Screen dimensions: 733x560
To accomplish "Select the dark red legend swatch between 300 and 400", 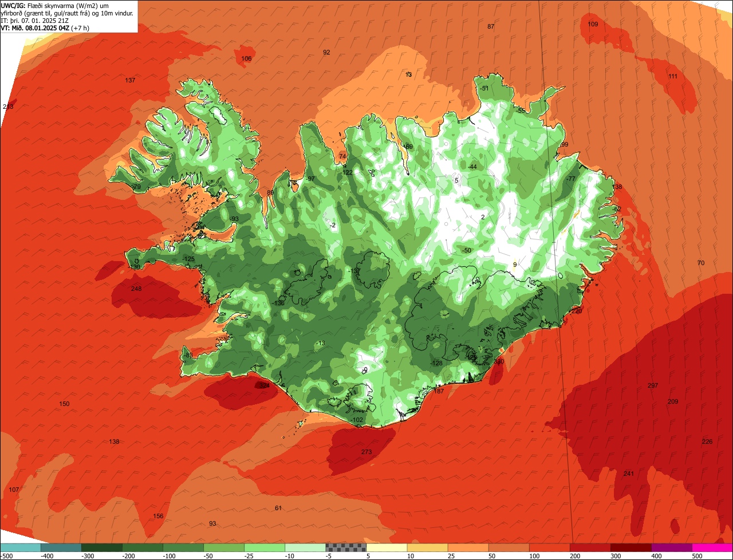I will click(x=631, y=547).
